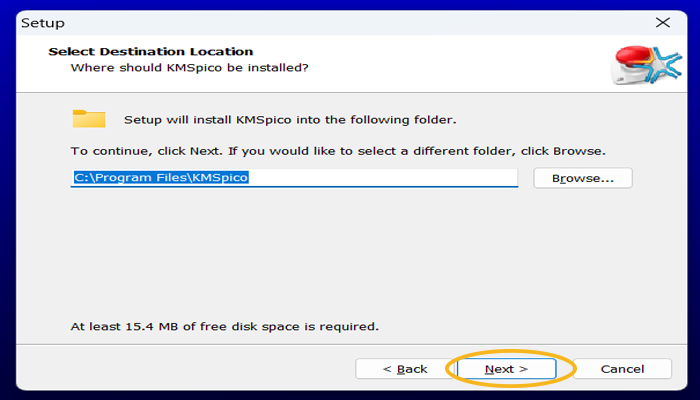Click the 'Where should KMSpico be installed?' text

click(x=189, y=68)
